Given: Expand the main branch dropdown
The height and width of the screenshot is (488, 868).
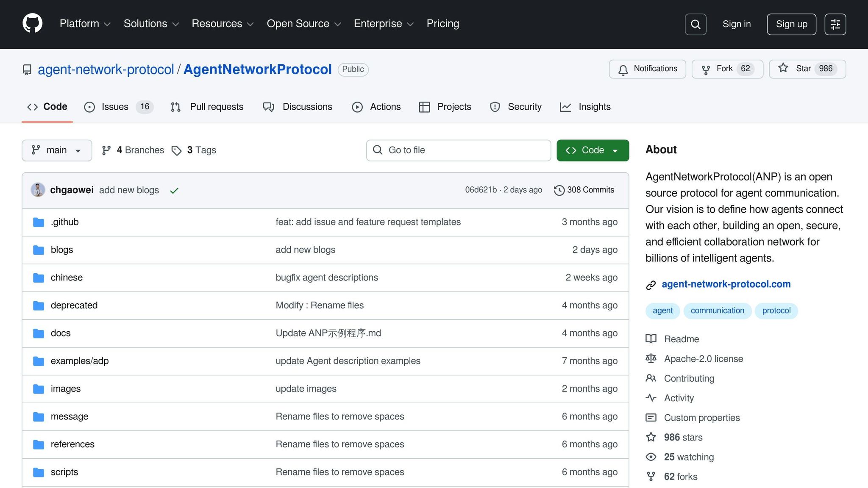Looking at the screenshot, I should coord(56,150).
